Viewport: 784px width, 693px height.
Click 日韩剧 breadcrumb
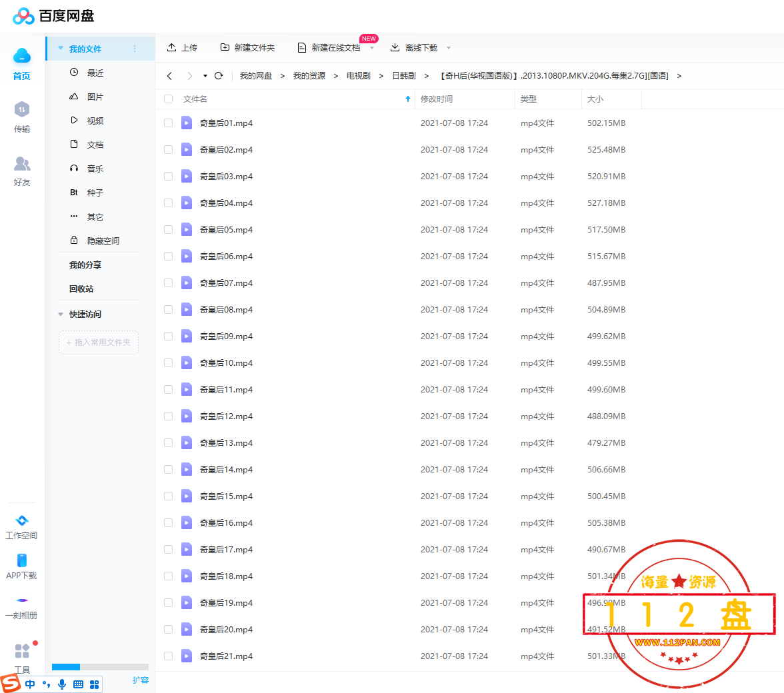(404, 76)
